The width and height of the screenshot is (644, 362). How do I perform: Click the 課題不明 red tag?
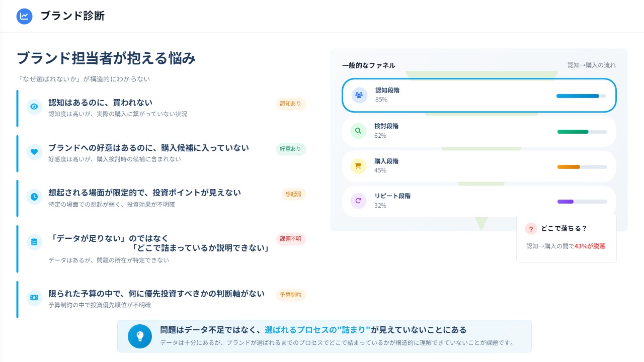coord(290,239)
